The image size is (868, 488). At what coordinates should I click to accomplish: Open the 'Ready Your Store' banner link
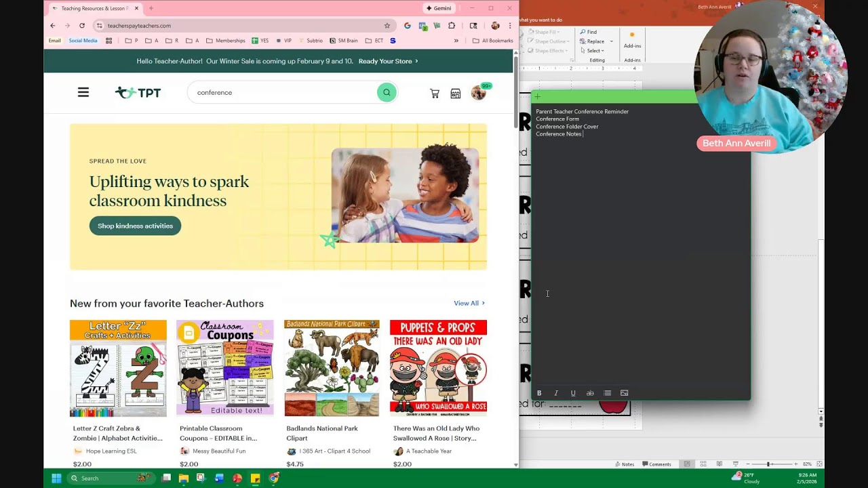coord(388,61)
